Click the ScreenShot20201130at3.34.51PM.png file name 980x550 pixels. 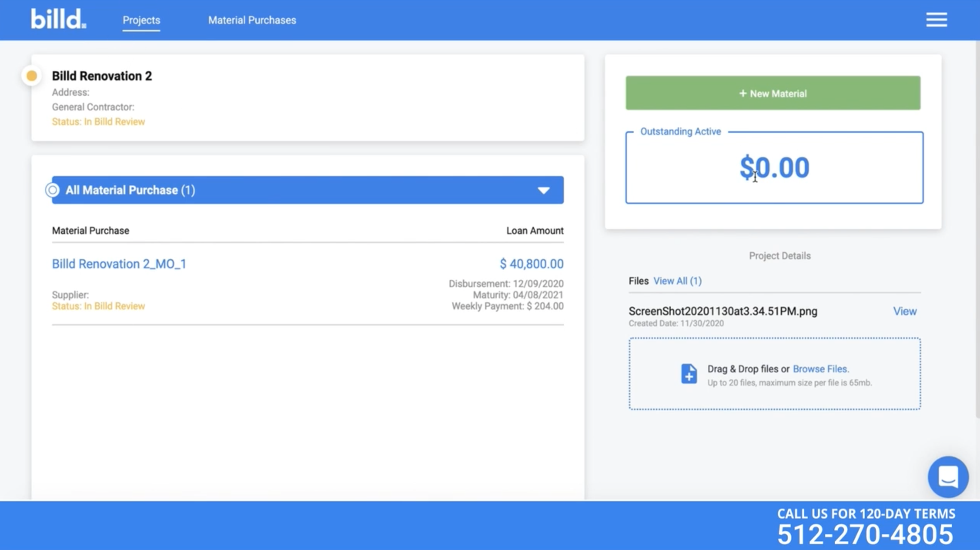[723, 311]
